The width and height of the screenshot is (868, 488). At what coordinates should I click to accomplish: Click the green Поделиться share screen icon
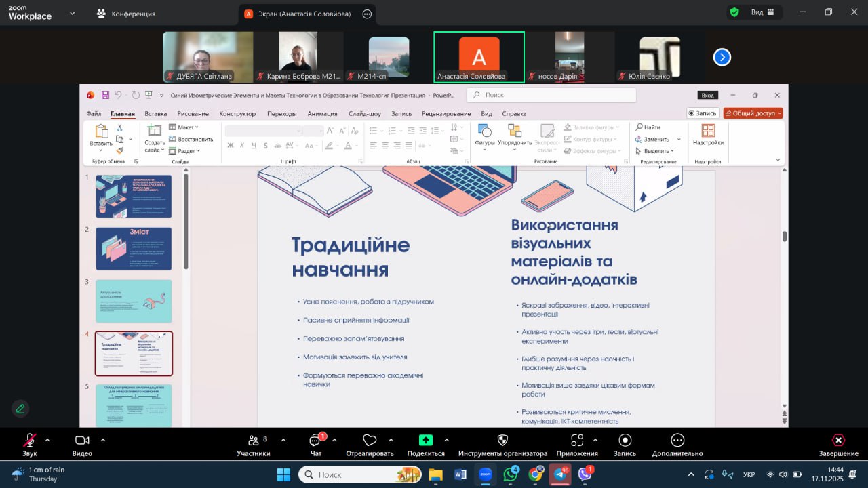(426, 441)
